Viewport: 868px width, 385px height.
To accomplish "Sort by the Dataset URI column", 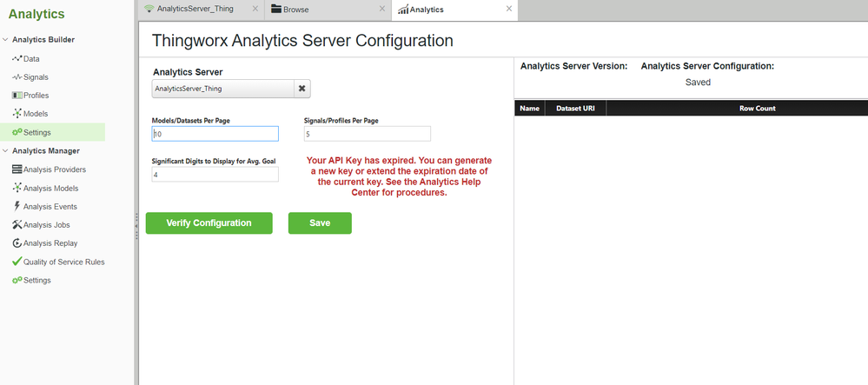I will click(576, 109).
